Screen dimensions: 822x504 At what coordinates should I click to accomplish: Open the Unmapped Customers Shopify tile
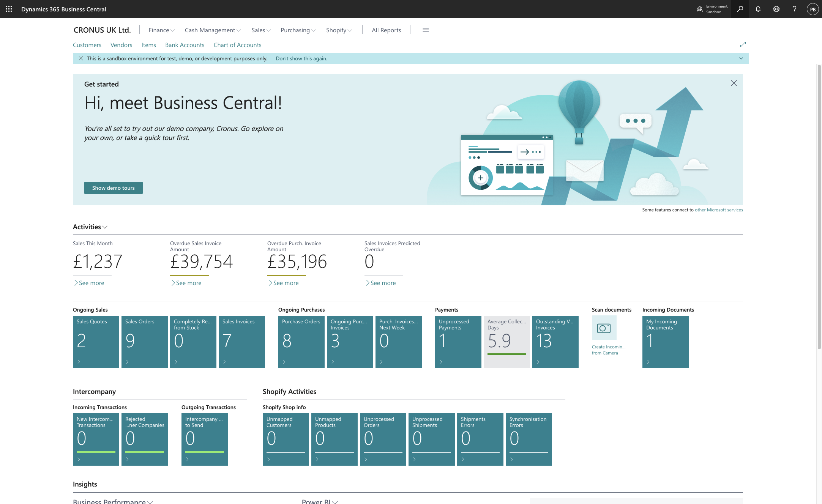(x=286, y=439)
